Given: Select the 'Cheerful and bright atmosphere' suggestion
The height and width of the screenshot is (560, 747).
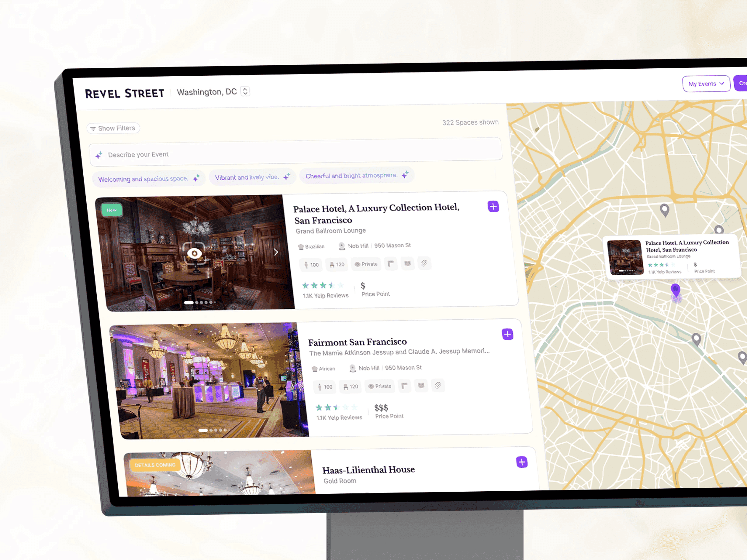Looking at the screenshot, I should click(x=357, y=175).
